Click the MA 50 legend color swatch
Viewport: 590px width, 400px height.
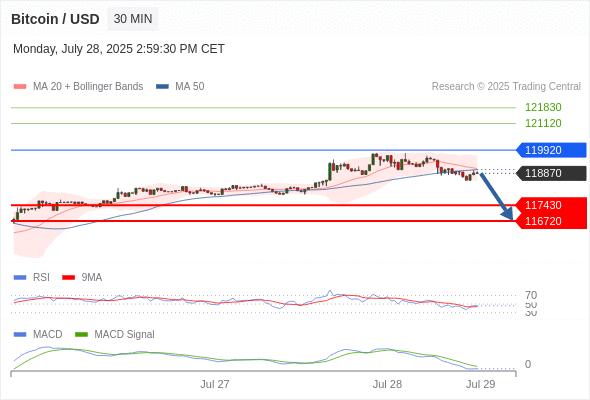[162, 87]
